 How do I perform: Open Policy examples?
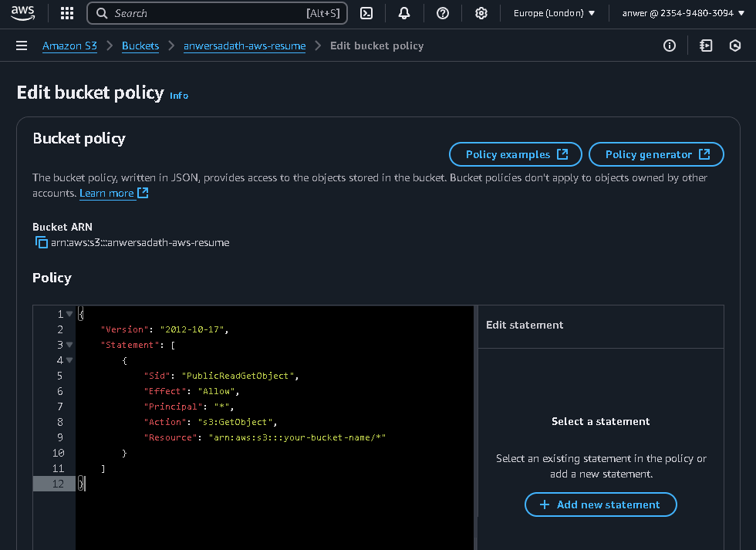515,154
